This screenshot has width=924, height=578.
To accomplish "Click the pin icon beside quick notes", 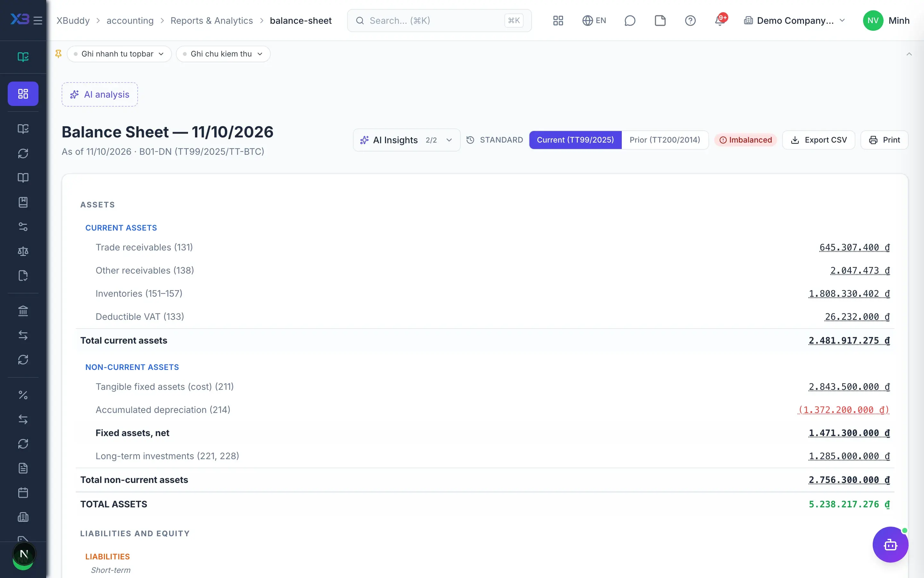I will [58, 54].
